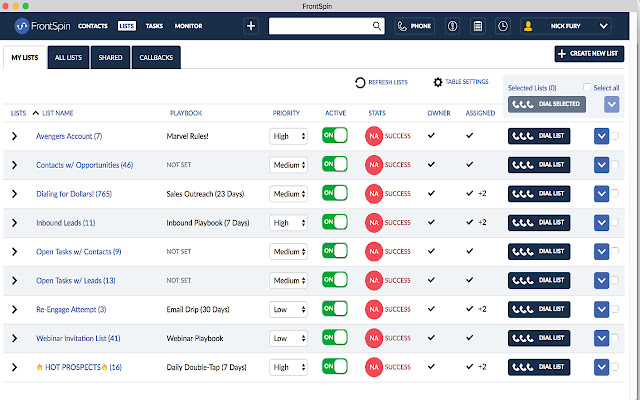
Task: Open priority dropdown for Re-Engage Attempt
Action: pos(288,310)
